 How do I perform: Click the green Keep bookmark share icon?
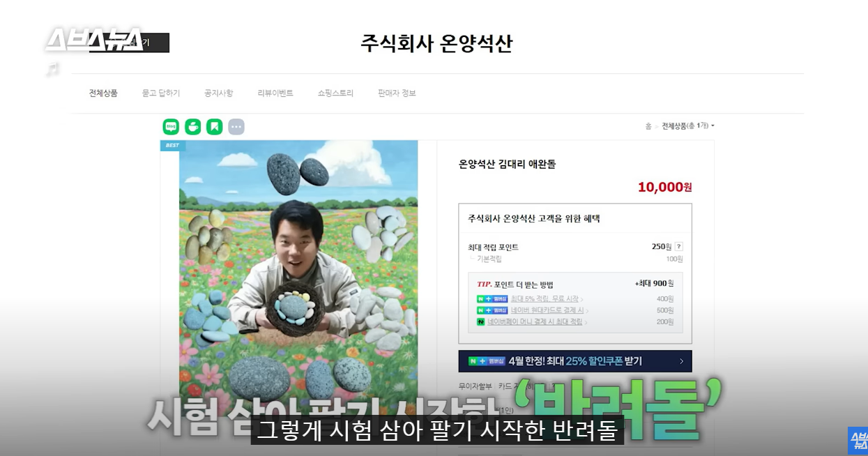tap(214, 127)
